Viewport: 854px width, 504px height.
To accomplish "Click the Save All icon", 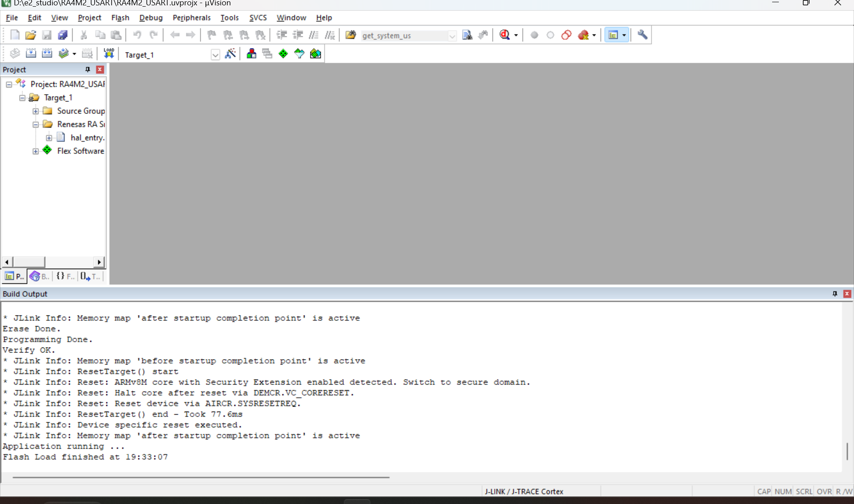I will click(x=63, y=35).
